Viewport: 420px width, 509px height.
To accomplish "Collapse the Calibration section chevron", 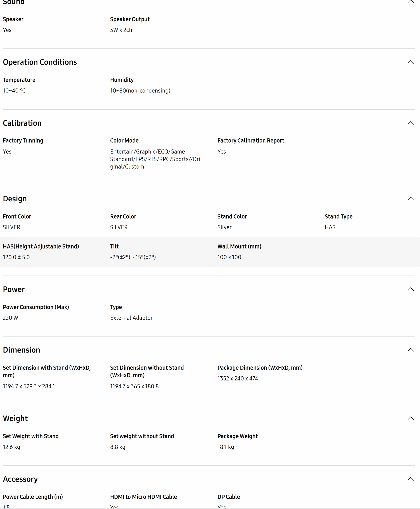I will [411, 123].
